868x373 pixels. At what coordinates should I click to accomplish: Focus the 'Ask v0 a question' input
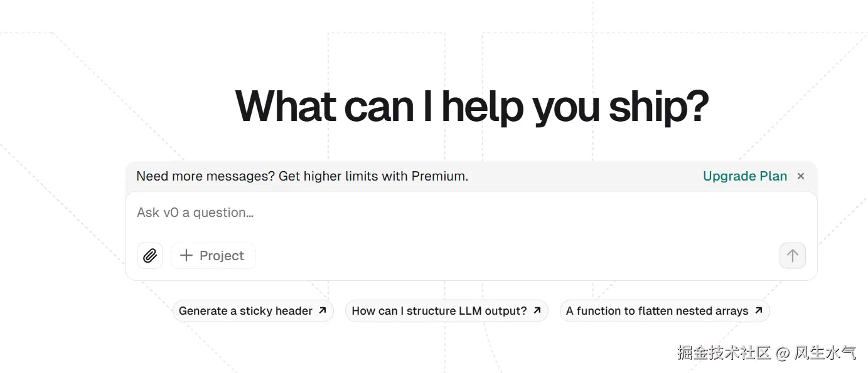[439, 213]
